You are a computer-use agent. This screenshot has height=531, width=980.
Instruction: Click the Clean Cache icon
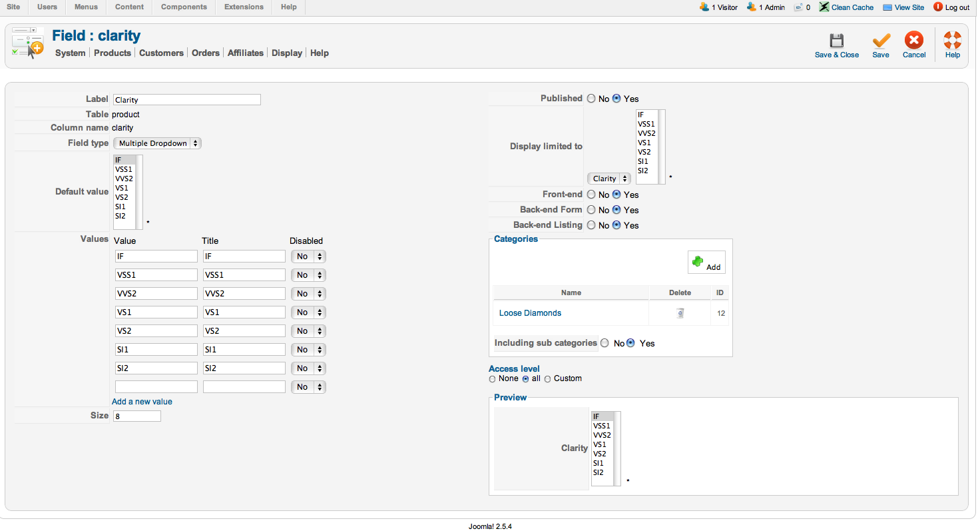(824, 7)
